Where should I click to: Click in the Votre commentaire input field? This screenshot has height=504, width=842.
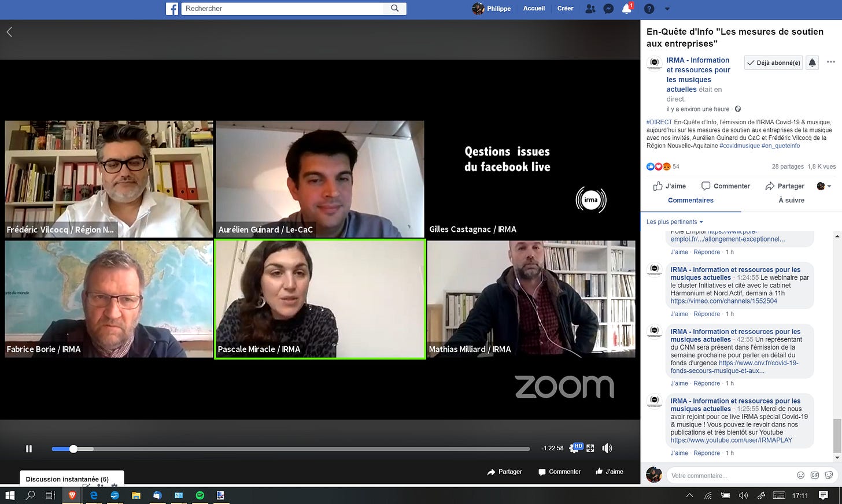730,476
